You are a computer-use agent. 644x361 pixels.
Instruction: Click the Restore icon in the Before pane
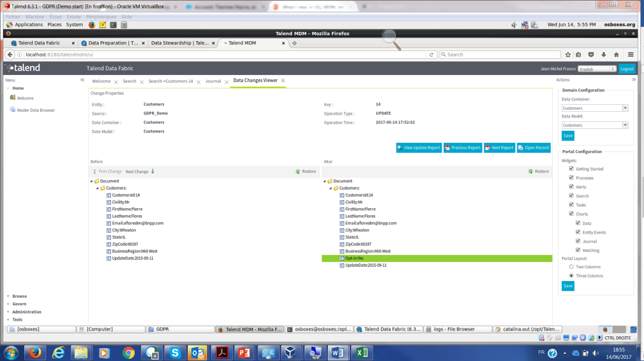(x=298, y=171)
